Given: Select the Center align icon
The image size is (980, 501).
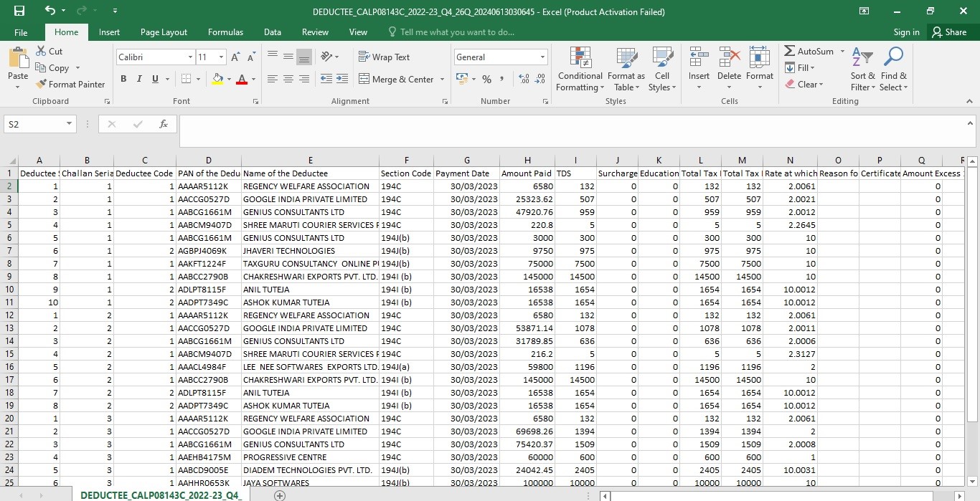Looking at the screenshot, I should tap(288, 79).
